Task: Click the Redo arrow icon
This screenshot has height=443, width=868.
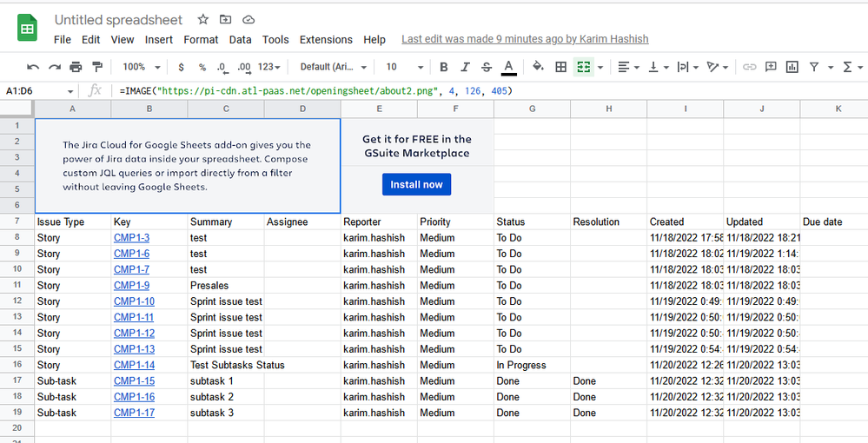Action: pyautogui.click(x=54, y=67)
